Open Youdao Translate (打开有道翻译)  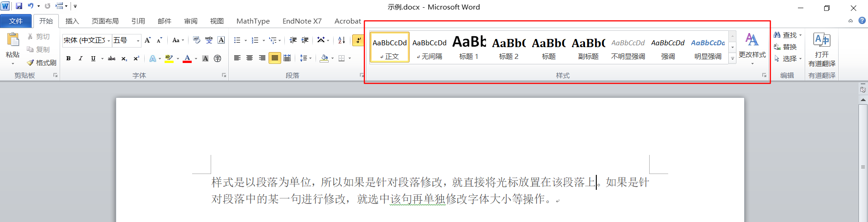click(x=822, y=50)
